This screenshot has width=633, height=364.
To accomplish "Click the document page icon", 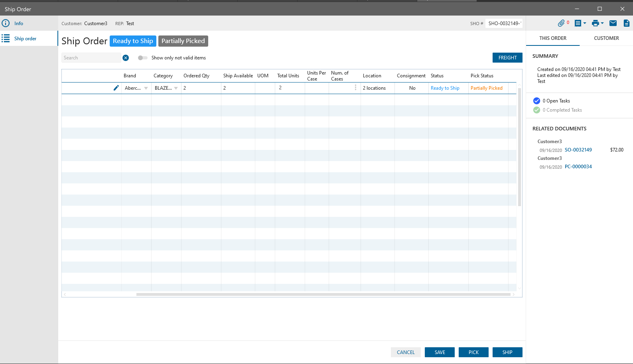I will [x=626, y=23].
